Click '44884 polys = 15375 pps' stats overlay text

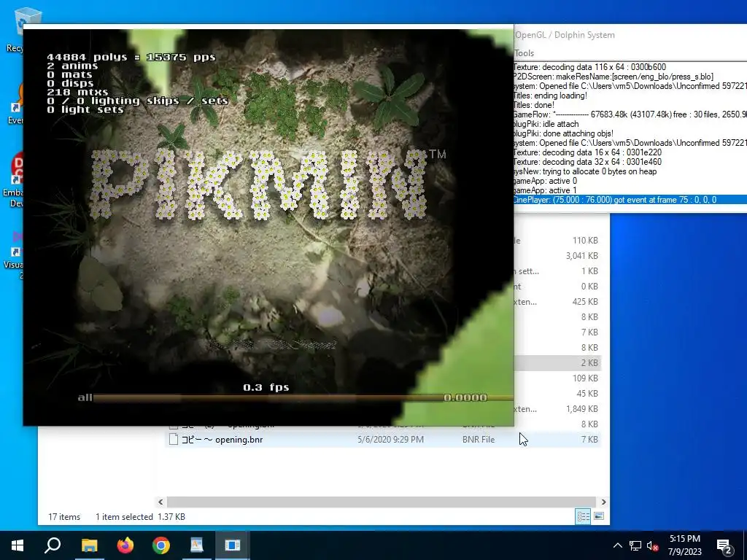[131, 57]
